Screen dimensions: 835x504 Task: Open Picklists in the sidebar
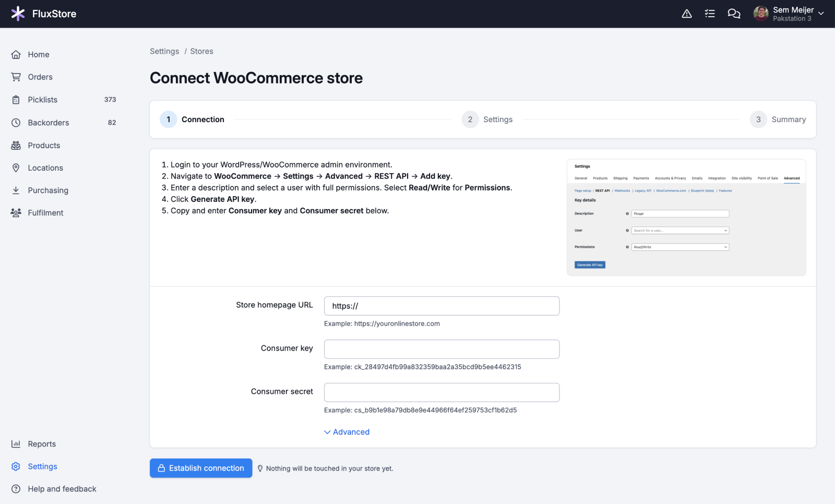43,100
